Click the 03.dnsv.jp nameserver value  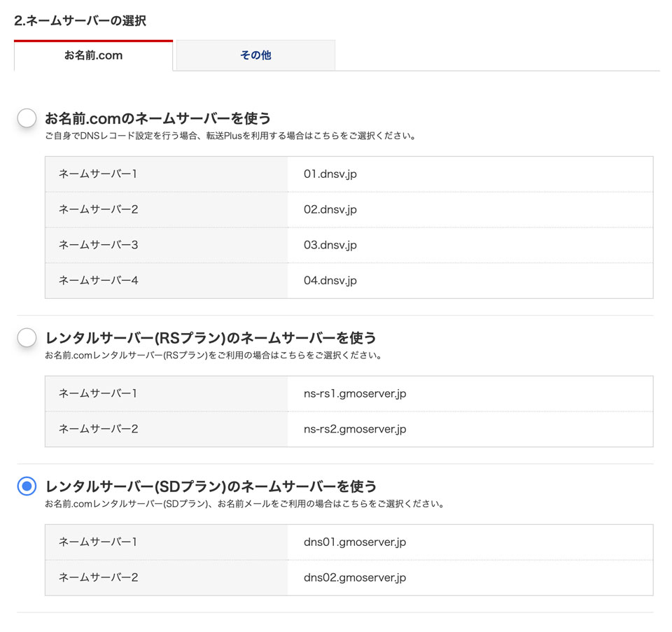(330, 245)
